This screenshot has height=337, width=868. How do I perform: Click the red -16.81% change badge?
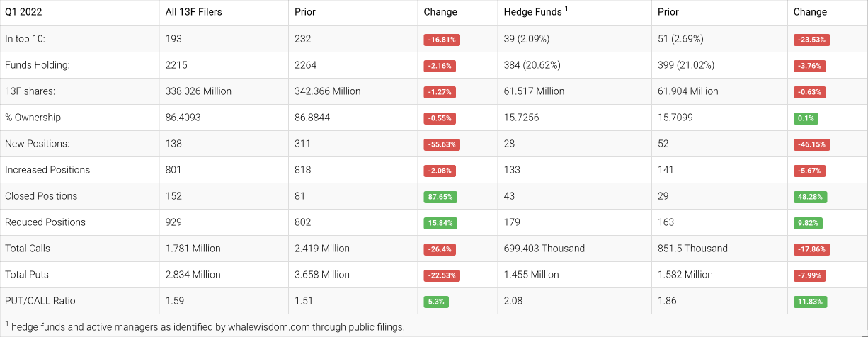pos(442,40)
